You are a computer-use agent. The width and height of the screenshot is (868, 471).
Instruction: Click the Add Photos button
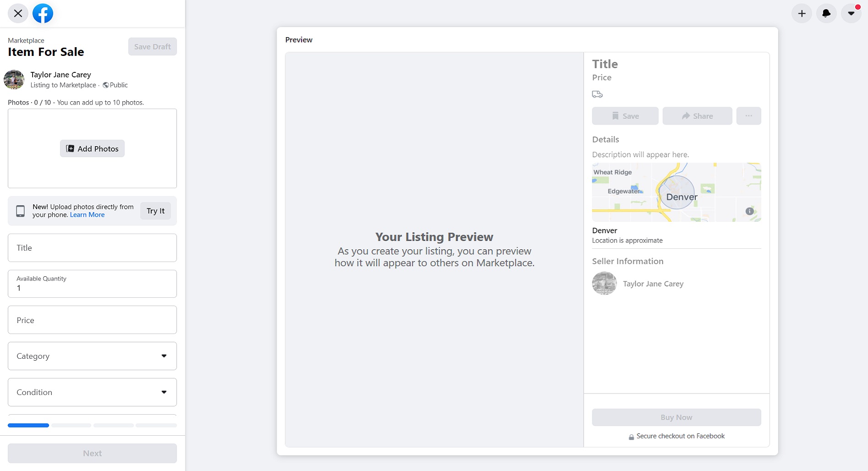[92, 148]
